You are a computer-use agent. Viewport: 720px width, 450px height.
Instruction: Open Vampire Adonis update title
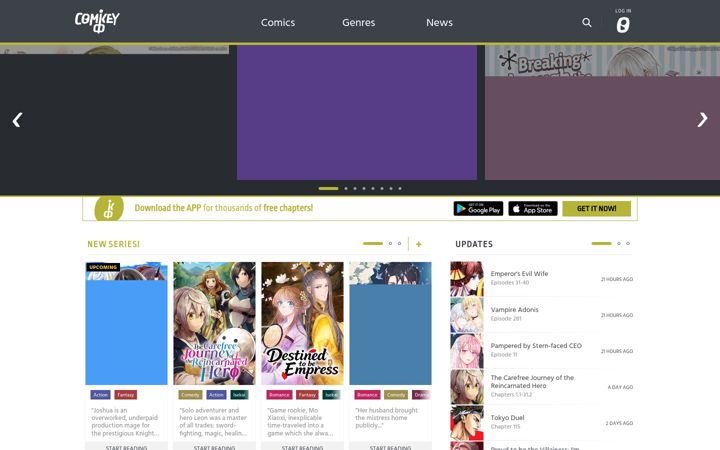click(x=514, y=309)
